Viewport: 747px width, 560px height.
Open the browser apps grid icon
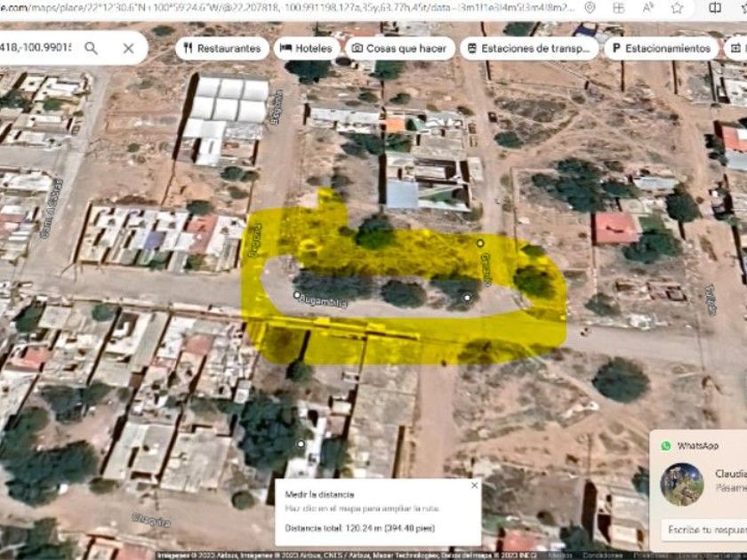(x=619, y=8)
